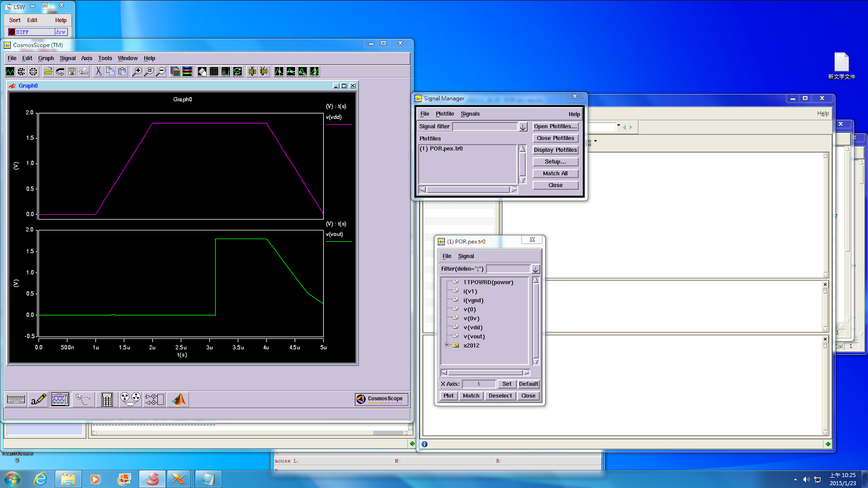Click the Zoom In magnifier icon
Image resolution: width=868 pixels, height=488 pixels.
[137, 72]
